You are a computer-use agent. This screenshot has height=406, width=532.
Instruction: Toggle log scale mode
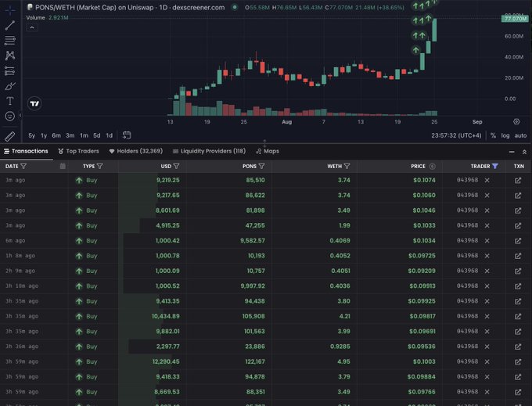tap(505, 135)
